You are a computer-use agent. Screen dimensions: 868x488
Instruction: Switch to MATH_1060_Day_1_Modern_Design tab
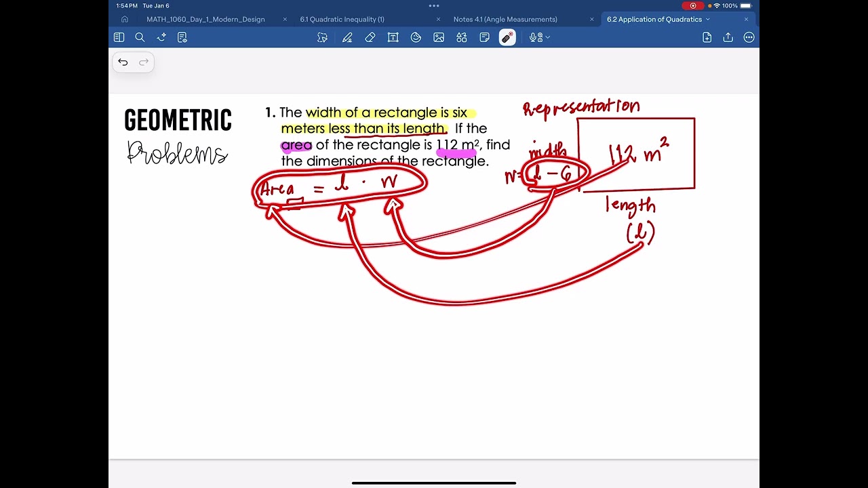pos(205,20)
